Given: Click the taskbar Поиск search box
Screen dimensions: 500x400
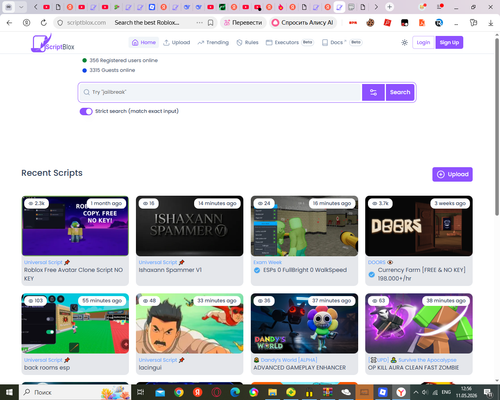Looking at the screenshot, I should [x=76, y=392].
